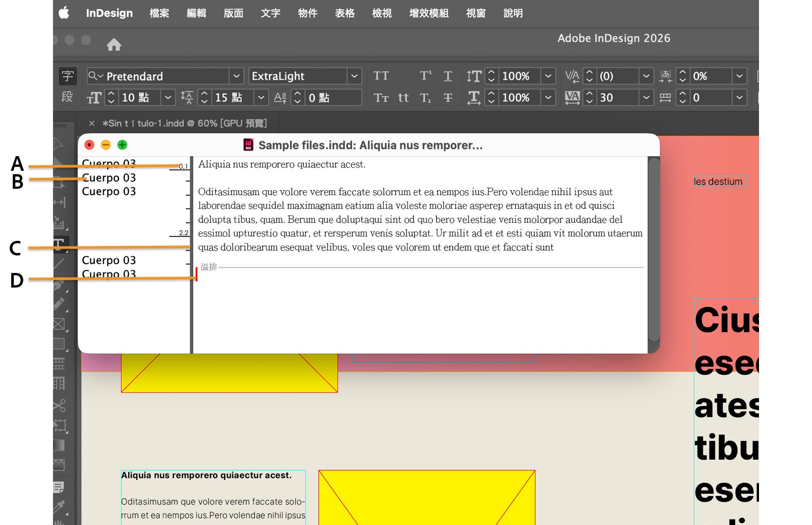Step the tracking value arrows
812x525 pixels.
589,98
